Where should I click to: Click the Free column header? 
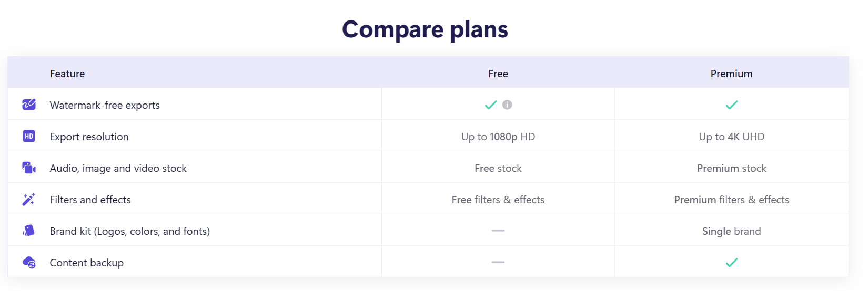coord(498,74)
